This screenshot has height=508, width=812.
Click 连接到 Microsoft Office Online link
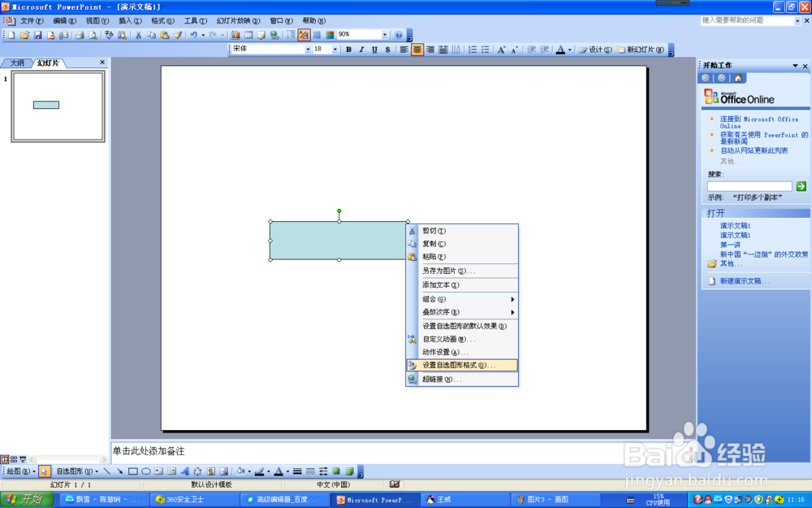coord(759,123)
